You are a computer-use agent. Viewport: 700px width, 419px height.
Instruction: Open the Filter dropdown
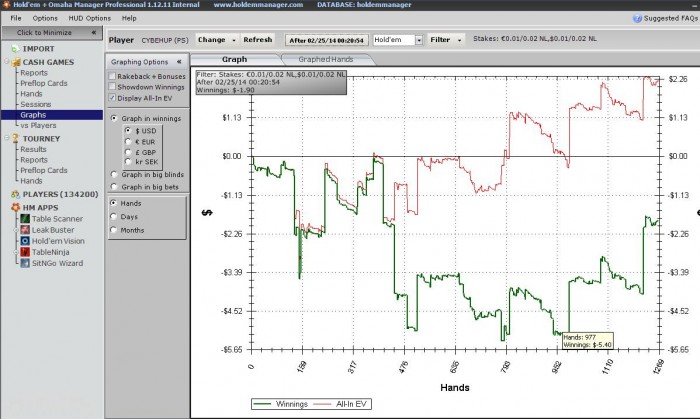[x=446, y=40]
